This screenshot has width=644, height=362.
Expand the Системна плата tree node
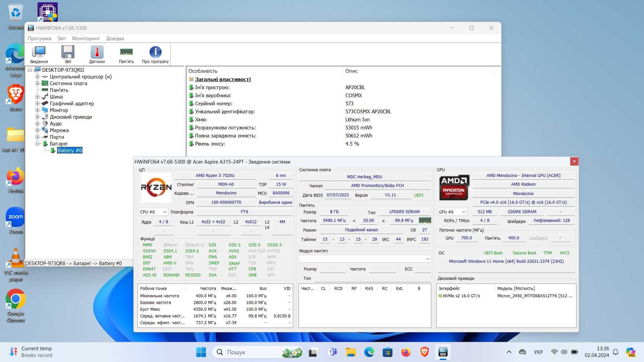38,83
